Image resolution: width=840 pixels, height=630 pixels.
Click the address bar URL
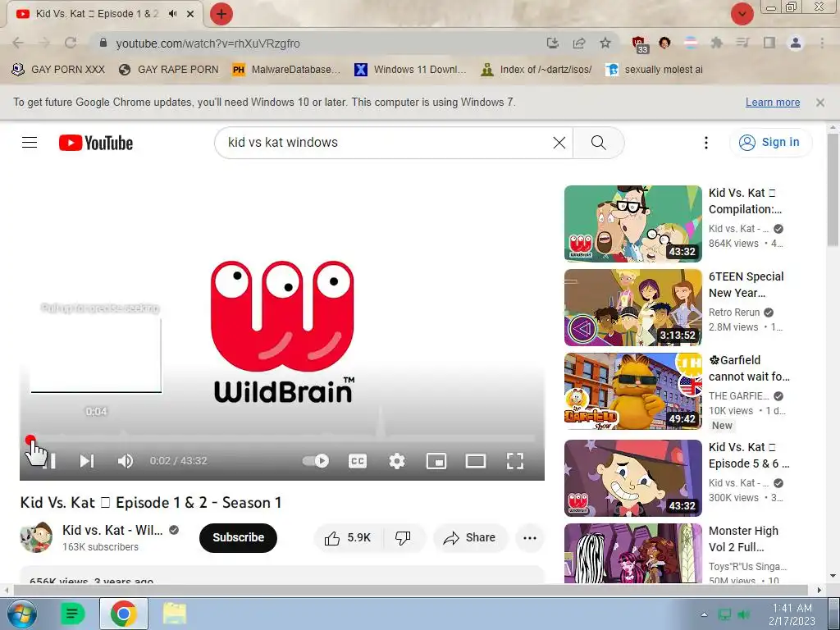[208, 43]
